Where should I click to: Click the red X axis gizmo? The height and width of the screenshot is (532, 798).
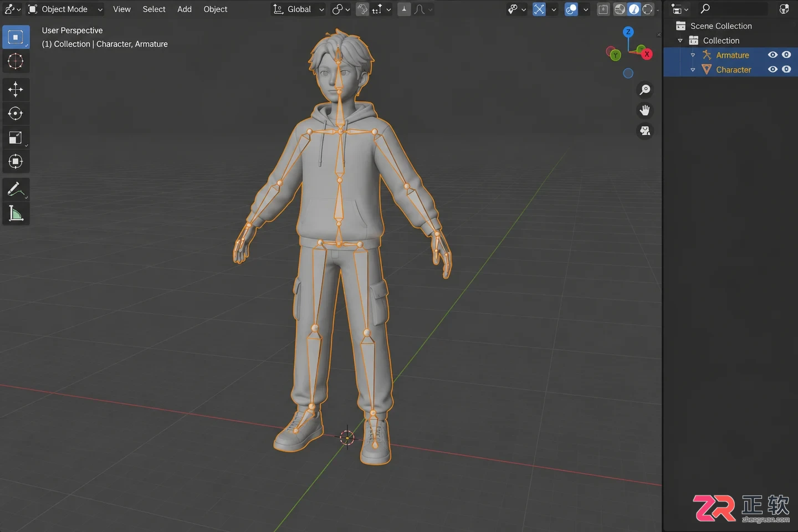(647, 54)
